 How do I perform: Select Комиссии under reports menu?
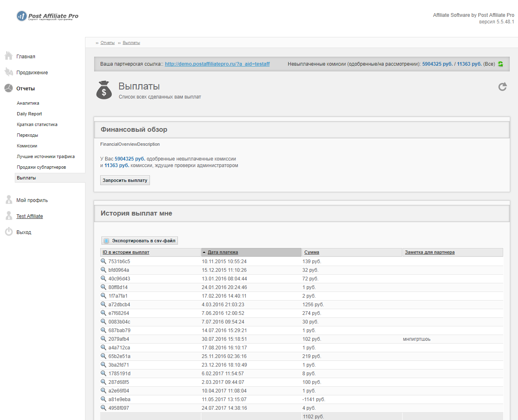27,146
